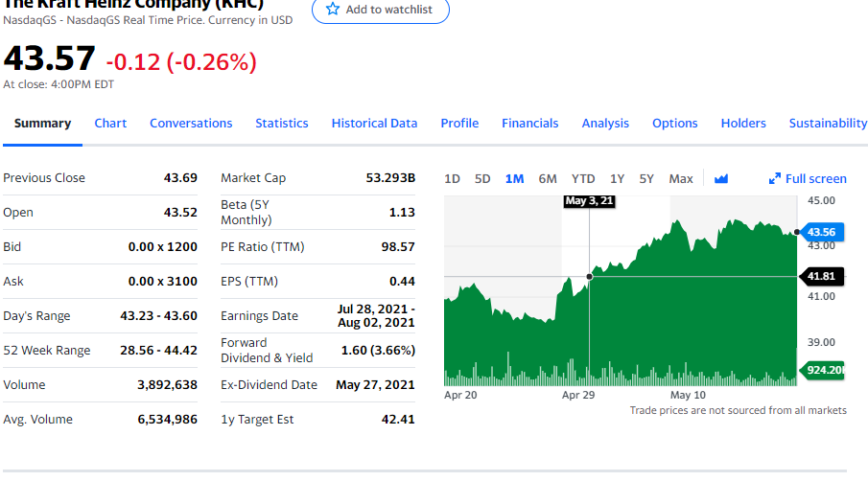868x481 pixels.
Task: Click the At close: 4:00PM EDT text
Action: [x=59, y=84]
